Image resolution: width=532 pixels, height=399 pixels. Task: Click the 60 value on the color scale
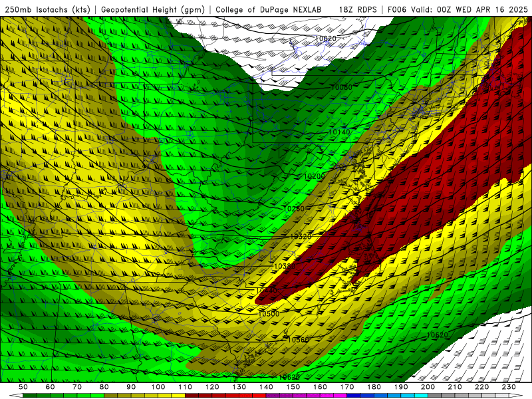tap(51, 387)
